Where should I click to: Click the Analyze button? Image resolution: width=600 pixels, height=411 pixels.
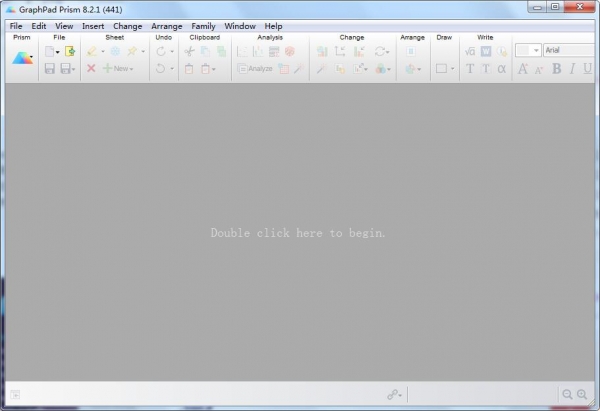(255, 69)
